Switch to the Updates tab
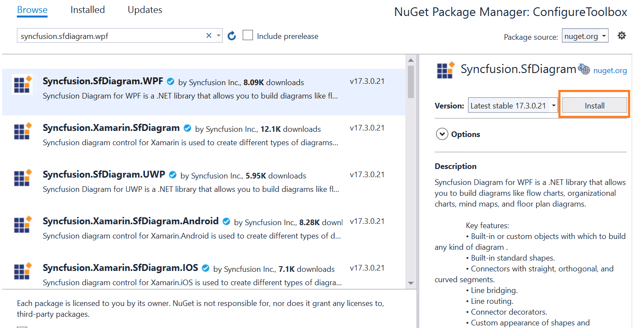Screen dimensions: 644x328 coord(145,10)
